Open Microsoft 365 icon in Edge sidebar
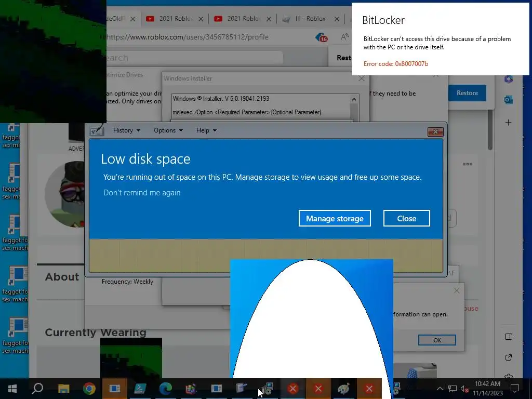532x399 pixels. click(508, 79)
